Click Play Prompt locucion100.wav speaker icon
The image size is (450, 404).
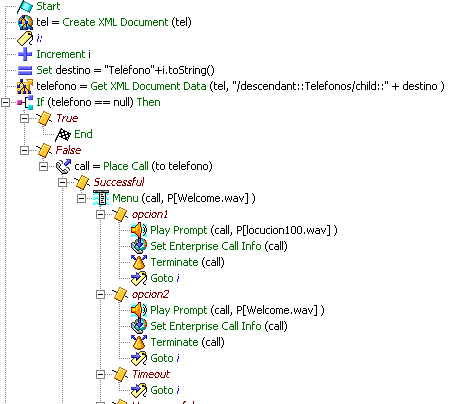click(139, 230)
